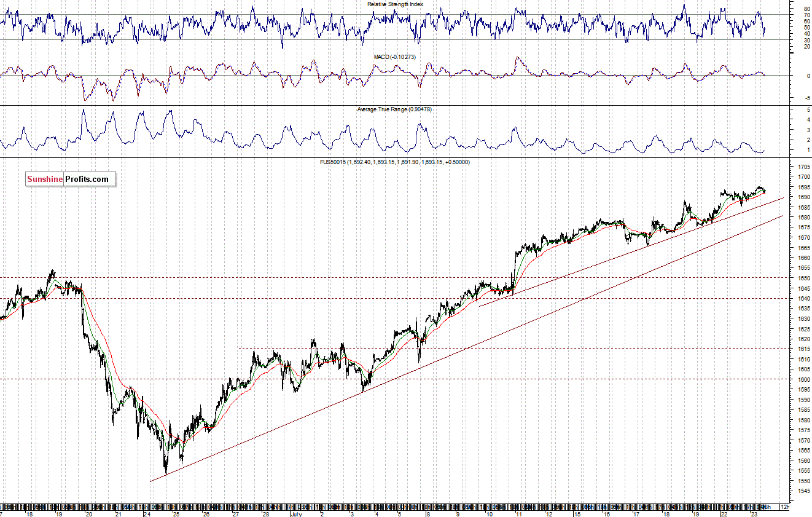The height and width of the screenshot is (517, 812).
Task: Click the 28 date axis label
Action: 265,514
